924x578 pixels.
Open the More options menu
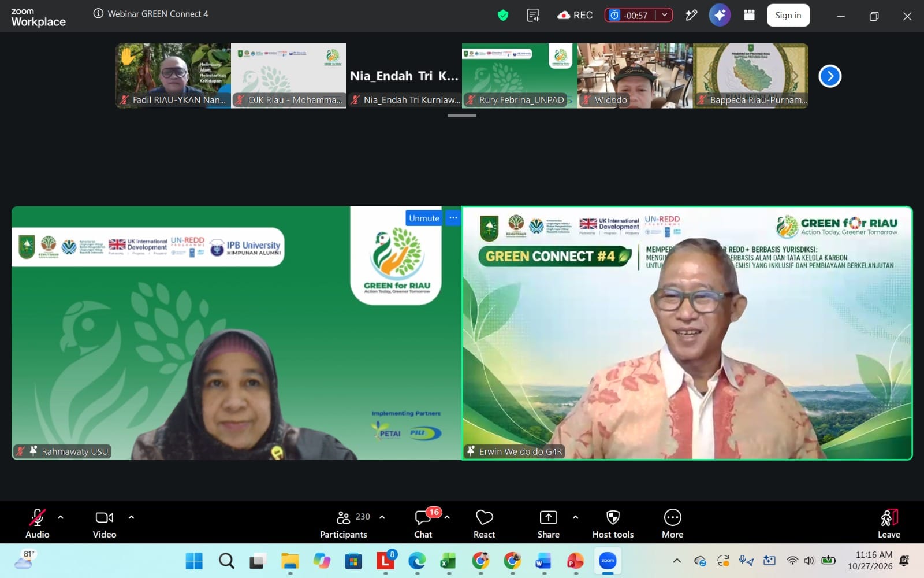672,523
